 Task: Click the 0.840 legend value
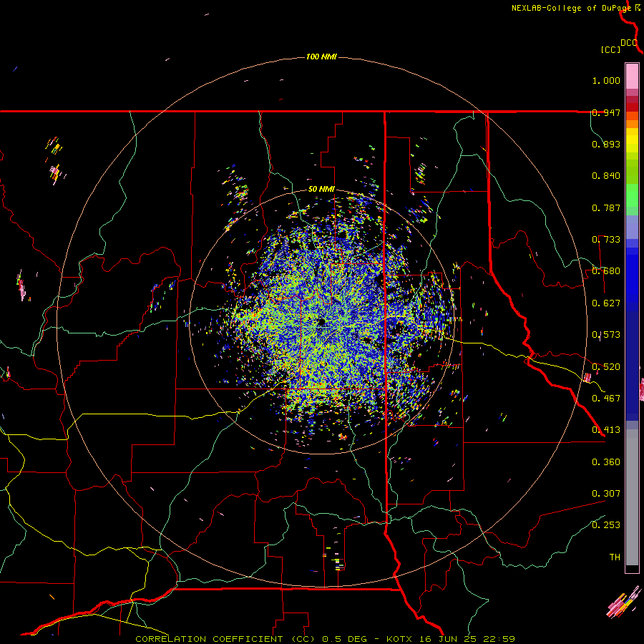[606, 176]
